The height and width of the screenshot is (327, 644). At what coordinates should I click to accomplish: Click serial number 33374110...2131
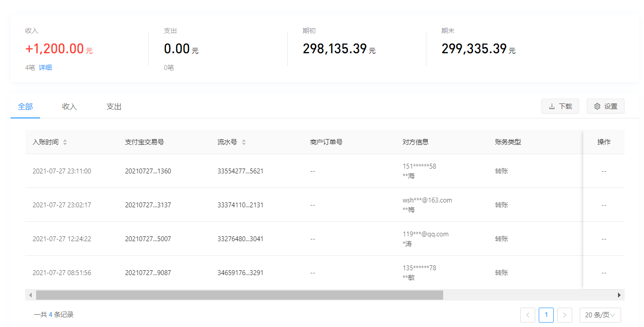coord(240,205)
